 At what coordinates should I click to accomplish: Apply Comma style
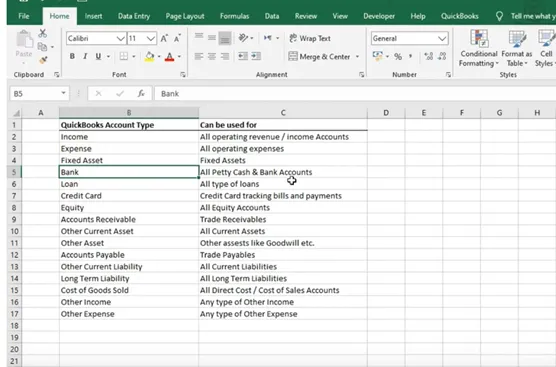[x=411, y=56]
